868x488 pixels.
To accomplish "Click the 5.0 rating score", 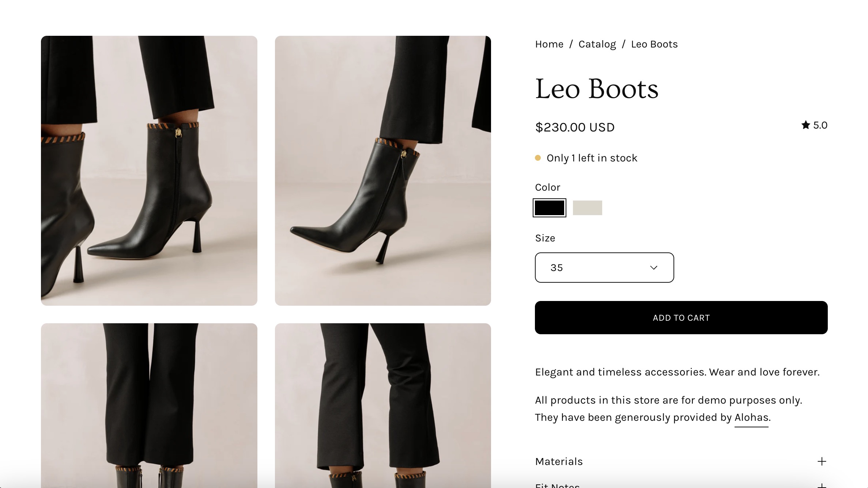I will coord(820,125).
